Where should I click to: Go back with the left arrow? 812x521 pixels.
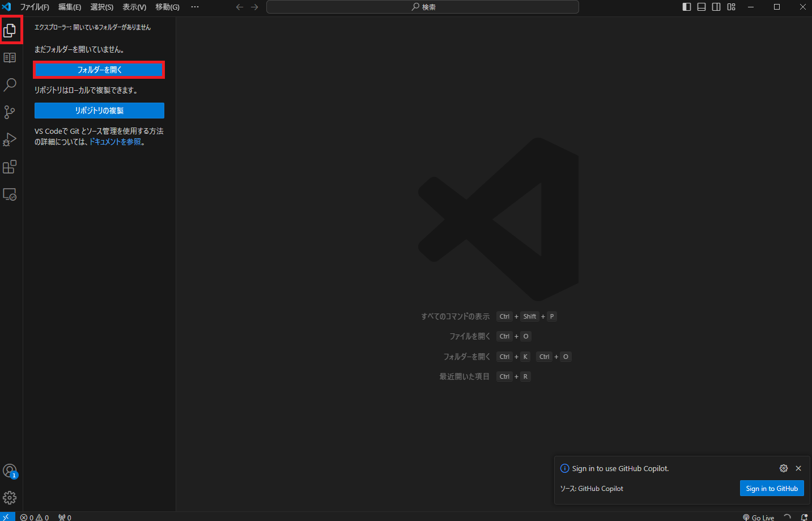240,7
